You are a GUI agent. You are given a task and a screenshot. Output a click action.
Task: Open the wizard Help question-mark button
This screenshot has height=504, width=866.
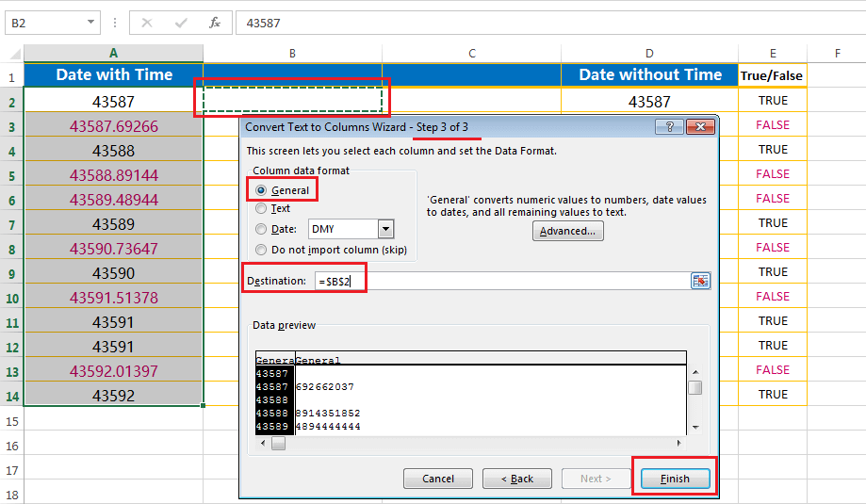tap(669, 127)
